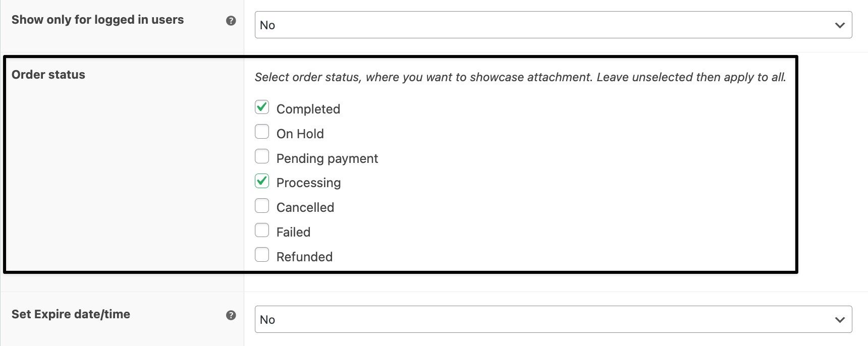This screenshot has height=346, width=868.
Task: Enable the Failed order status checkbox
Action: (x=262, y=230)
